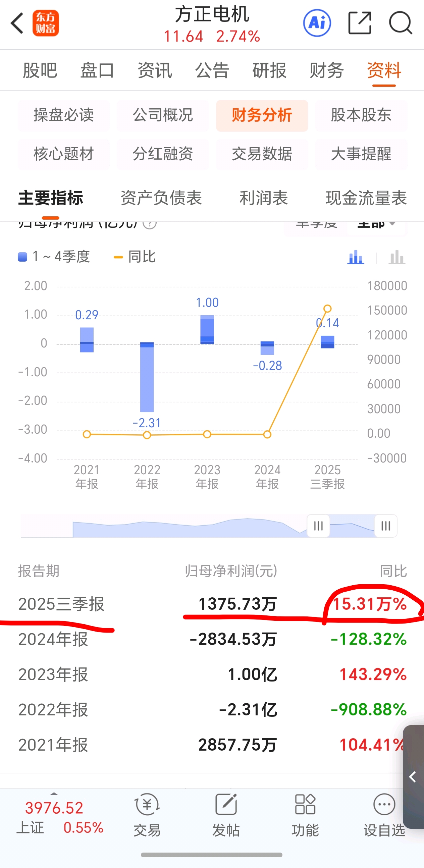Open the 全部 dropdown
424x868 pixels.
pyautogui.click(x=376, y=224)
